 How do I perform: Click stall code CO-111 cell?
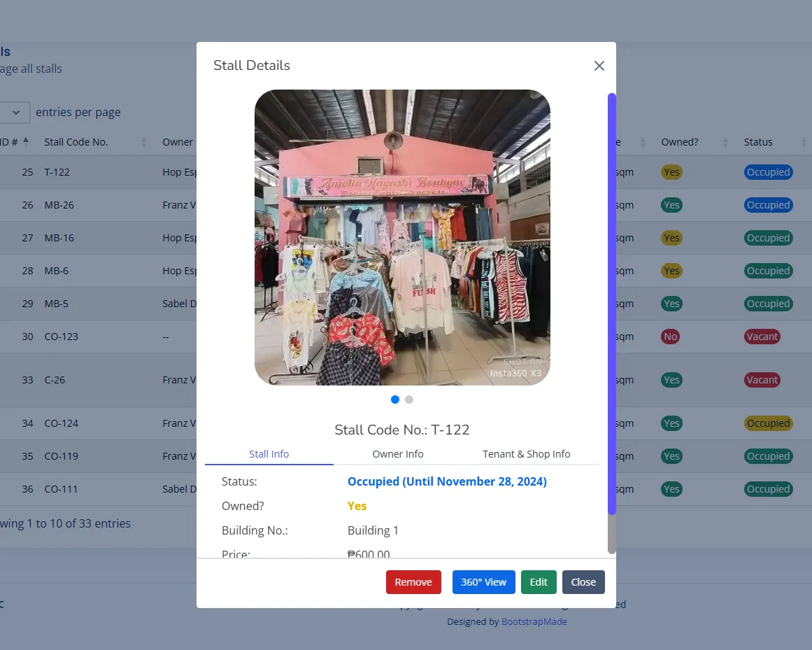tap(61, 489)
